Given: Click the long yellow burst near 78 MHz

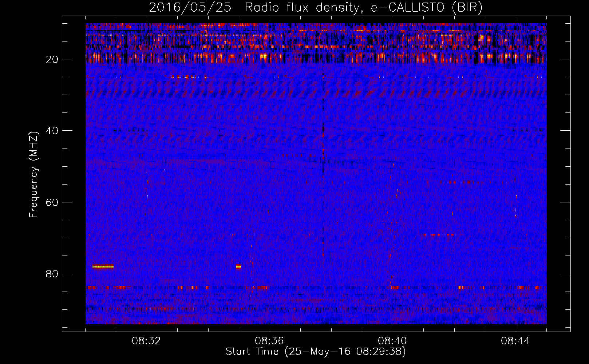Looking at the screenshot, I should [x=103, y=266].
